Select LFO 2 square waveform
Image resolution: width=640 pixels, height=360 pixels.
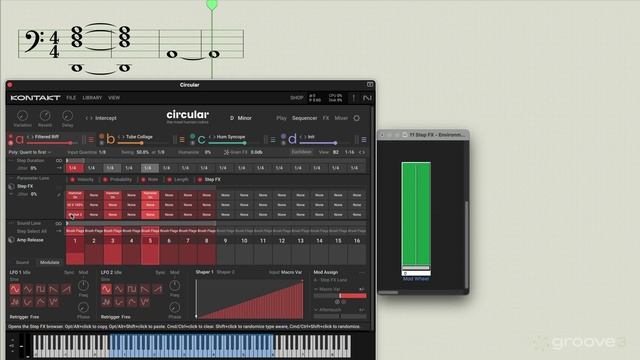click(x=132, y=289)
